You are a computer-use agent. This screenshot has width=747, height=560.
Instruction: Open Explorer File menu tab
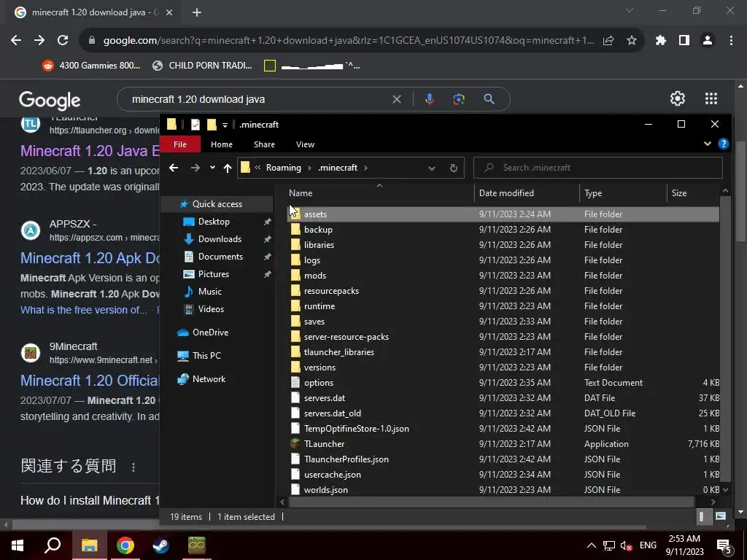click(180, 144)
